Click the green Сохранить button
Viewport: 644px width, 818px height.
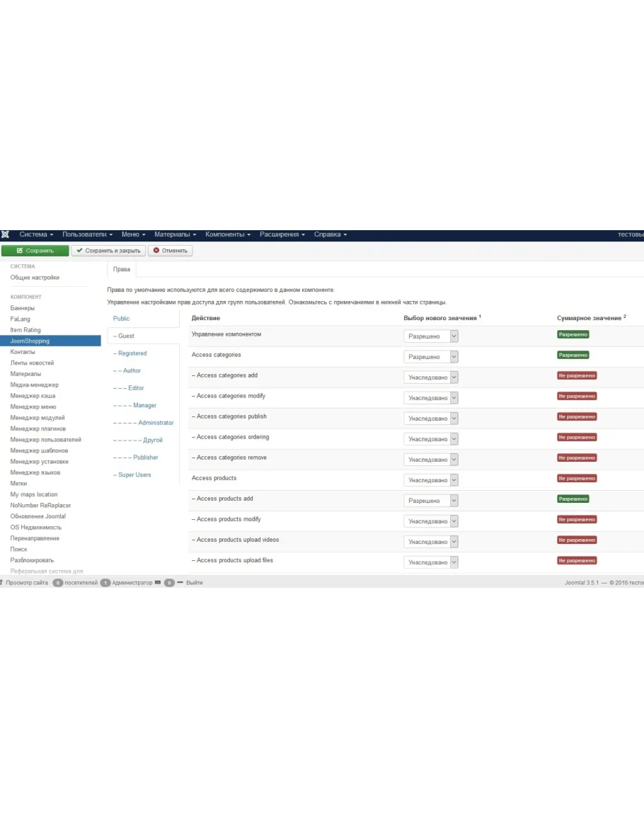click(x=35, y=251)
